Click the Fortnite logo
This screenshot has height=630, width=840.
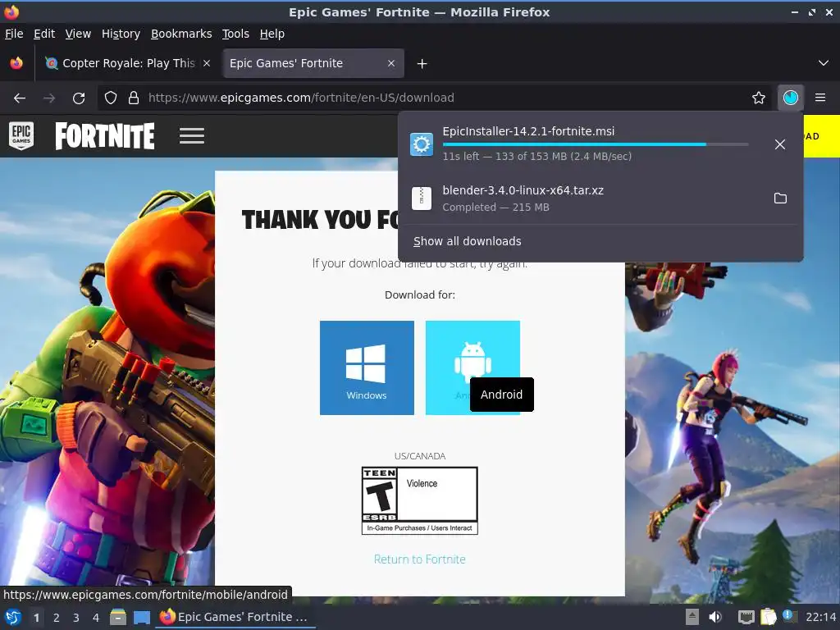[x=104, y=136]
